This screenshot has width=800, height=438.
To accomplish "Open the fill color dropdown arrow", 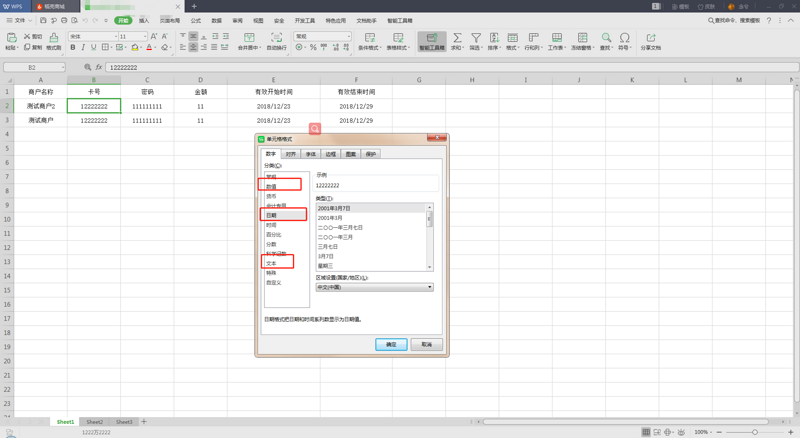I will [x=141, y=47].
